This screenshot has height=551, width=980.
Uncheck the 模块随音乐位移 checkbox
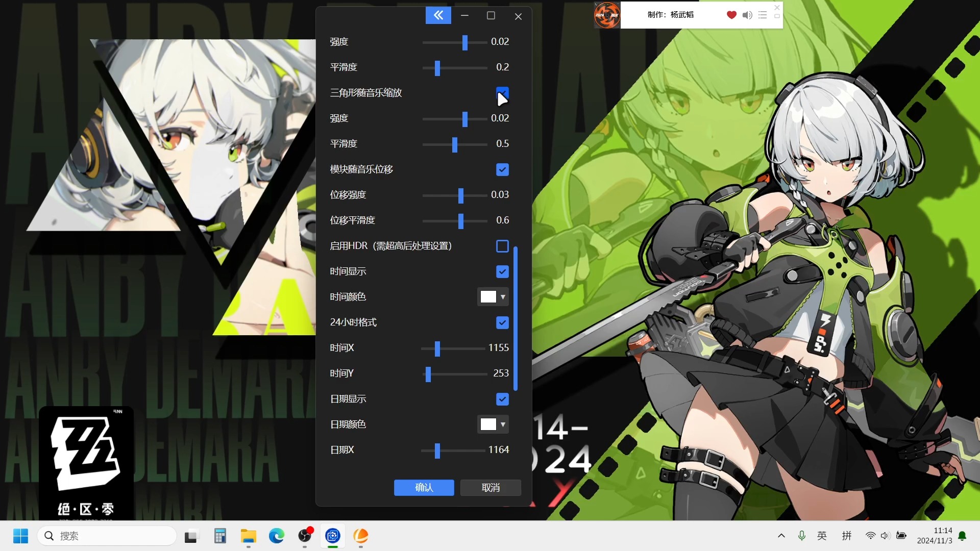502,169
